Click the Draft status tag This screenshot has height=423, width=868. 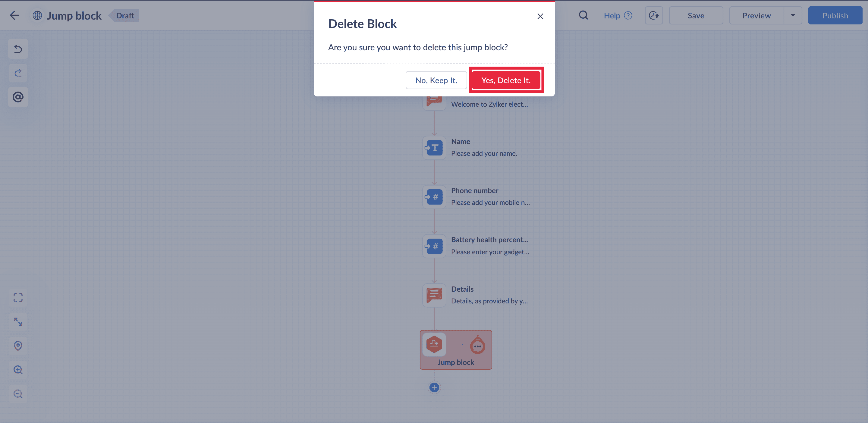pos(125,15)
